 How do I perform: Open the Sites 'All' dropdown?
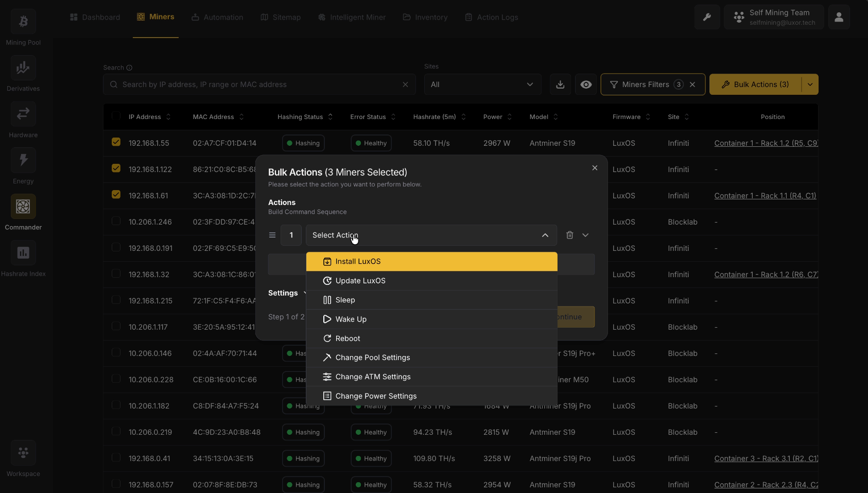[x=482, y=84]
